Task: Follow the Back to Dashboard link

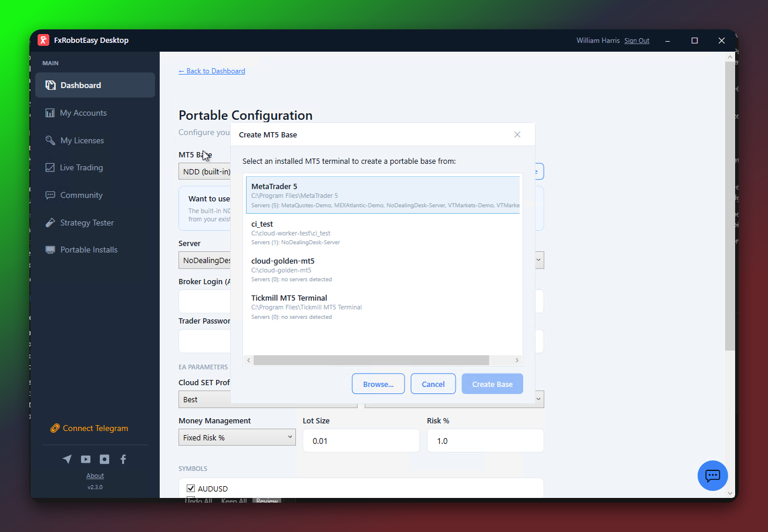Action: point(212,71)
